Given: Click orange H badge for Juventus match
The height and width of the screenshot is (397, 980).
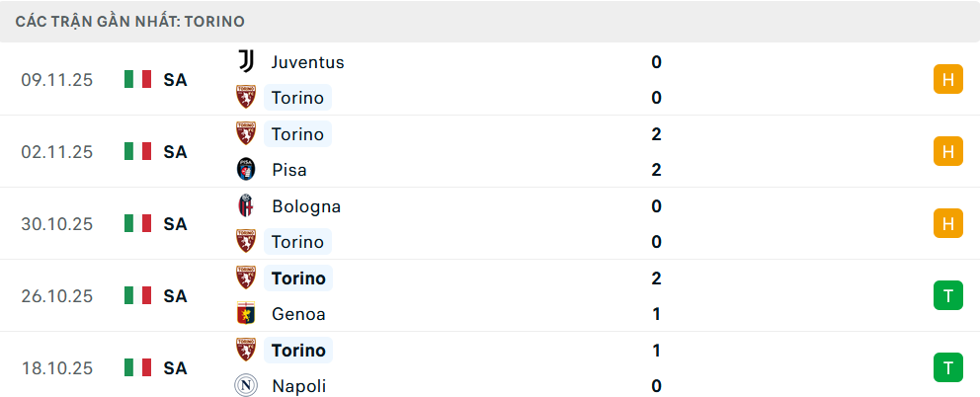Looking at the screenshot, I should coord(947,80).
